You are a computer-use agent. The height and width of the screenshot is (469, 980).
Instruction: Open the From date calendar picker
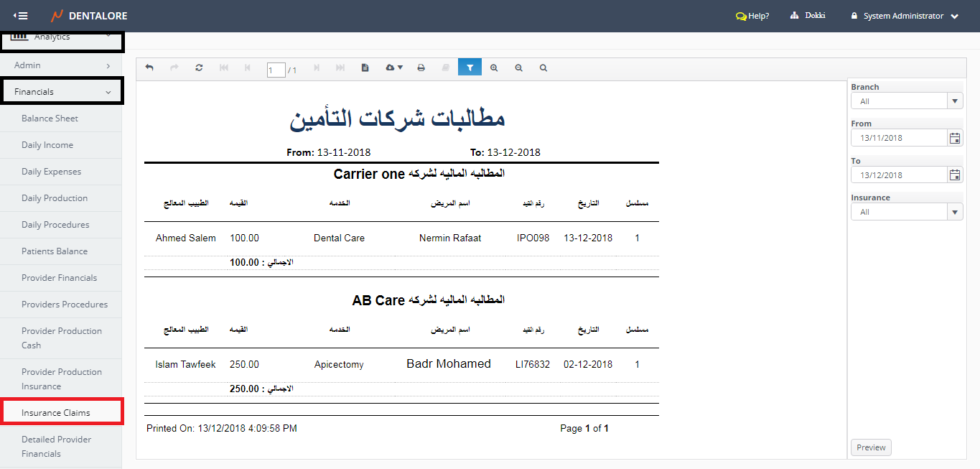[955, 138]
